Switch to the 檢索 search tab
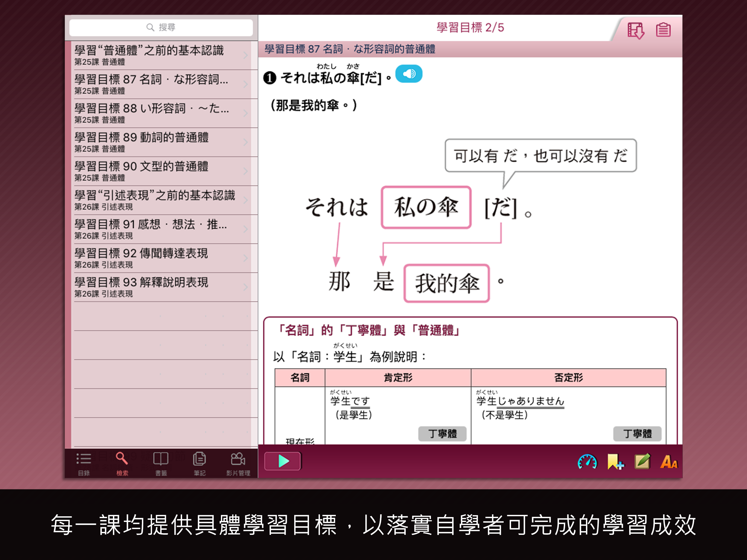 [x=122, y=464]
